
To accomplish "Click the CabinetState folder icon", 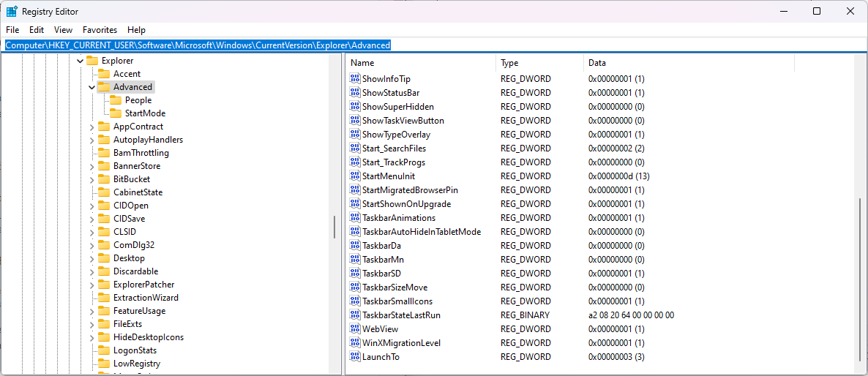I will click(103, 192).
